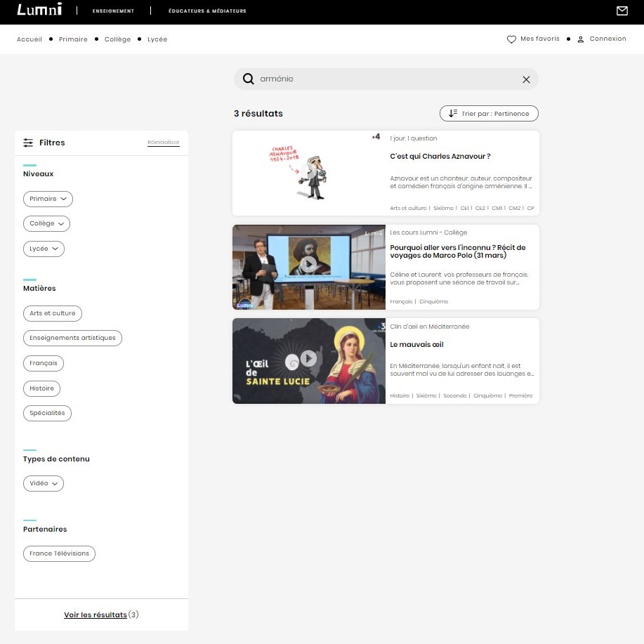Click the Lumni logo

coord(39,9)
